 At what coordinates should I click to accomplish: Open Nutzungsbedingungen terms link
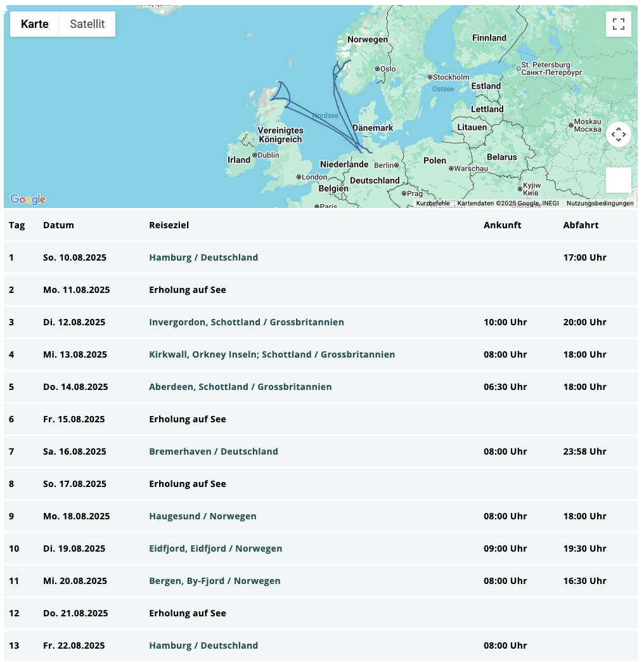[x=600, y=203]
